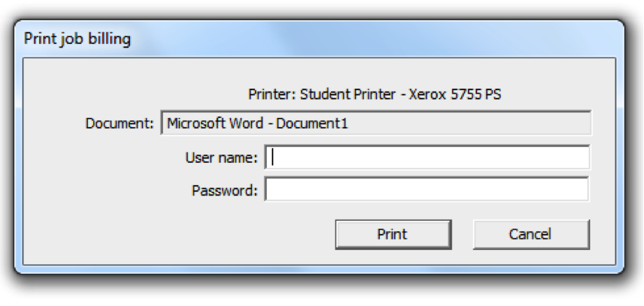The width and height of the screenshot is (644, 306).
Task: Click the Student Printer Xerox 5755 text
Action: pyautogui.click(x=400, y=94)
